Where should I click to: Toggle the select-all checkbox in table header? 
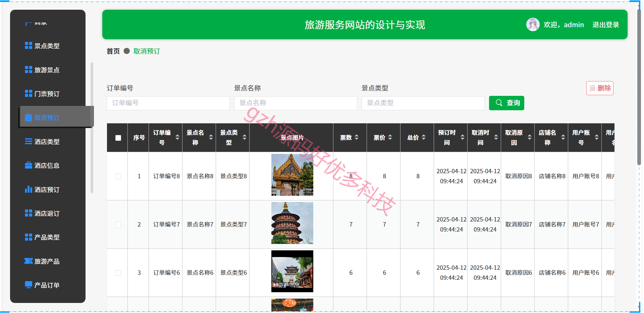pyautogui.click(x=118, y=138)
